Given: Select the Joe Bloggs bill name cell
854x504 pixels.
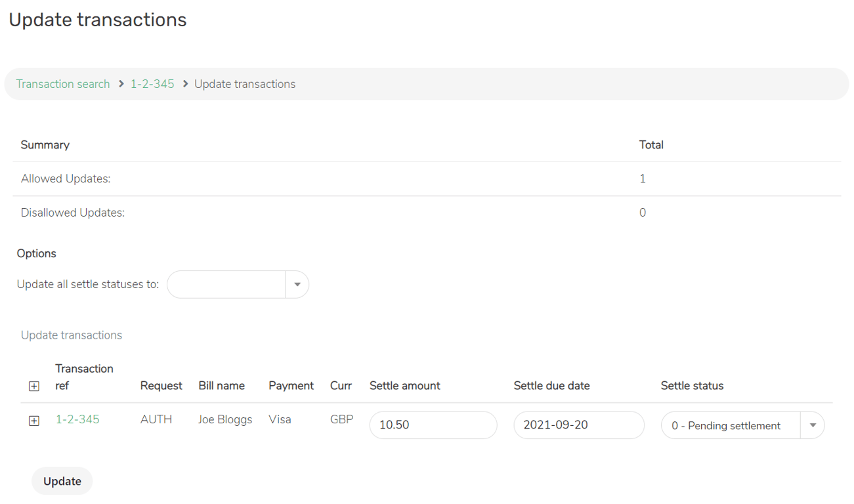Looking at the screenshot, I should 225,419.
